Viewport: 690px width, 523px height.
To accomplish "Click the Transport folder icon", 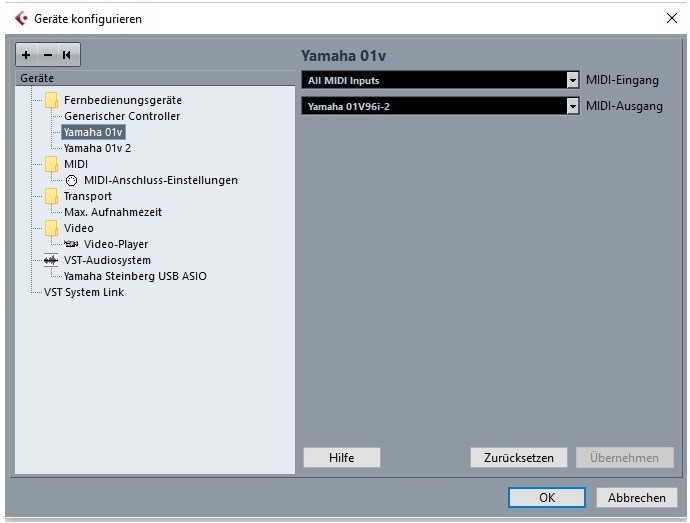I will click(51, 196).
